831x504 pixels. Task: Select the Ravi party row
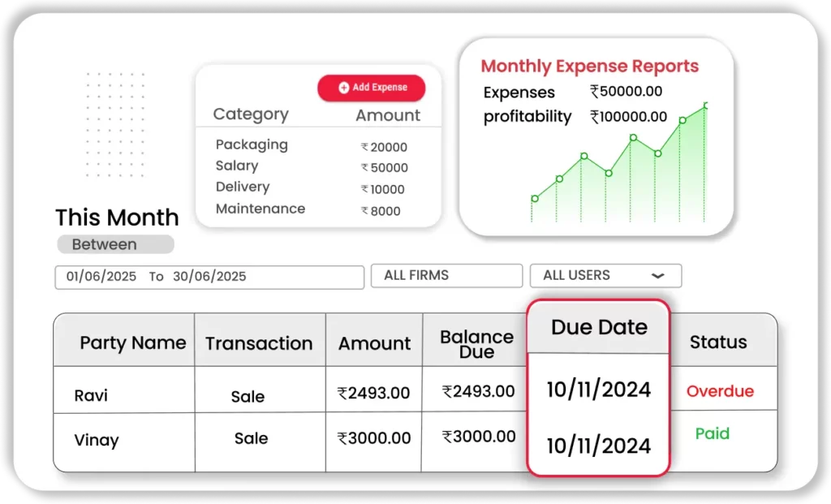tap(91, 396)
